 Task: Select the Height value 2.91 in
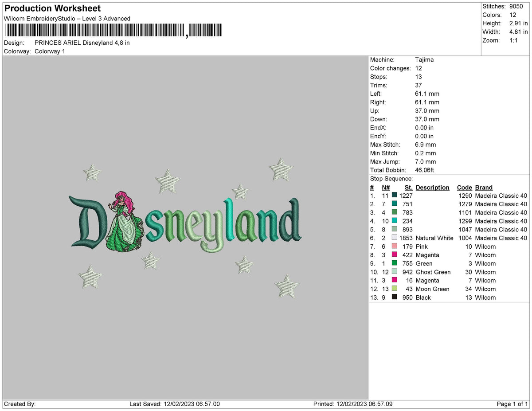[x=518, y=23]
